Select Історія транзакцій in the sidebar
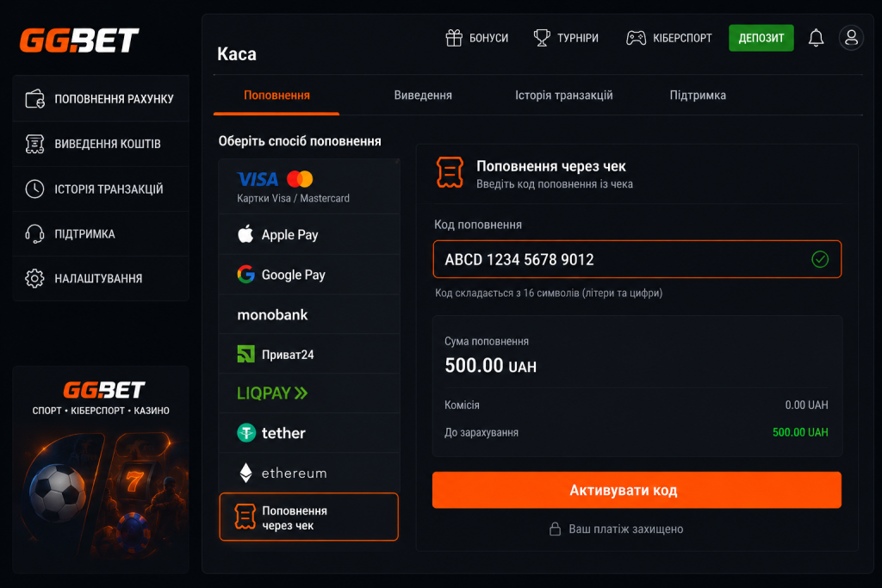882x588 pixels. click(x=101, y=189)
